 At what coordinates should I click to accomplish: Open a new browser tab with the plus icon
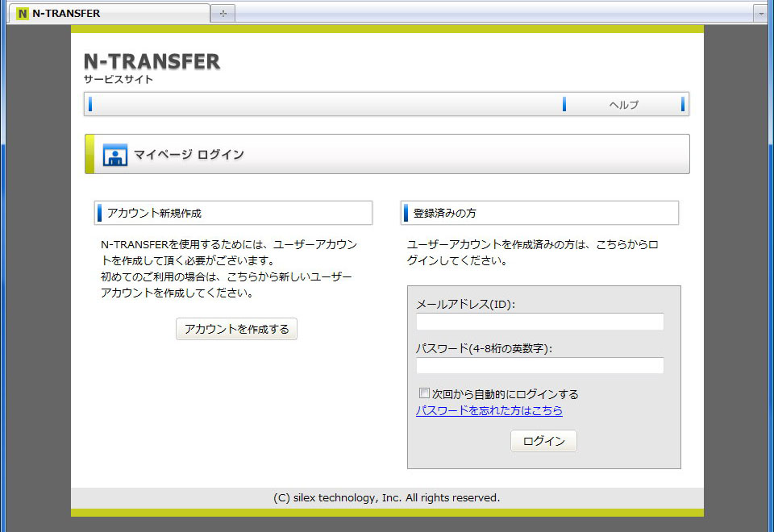222,12
